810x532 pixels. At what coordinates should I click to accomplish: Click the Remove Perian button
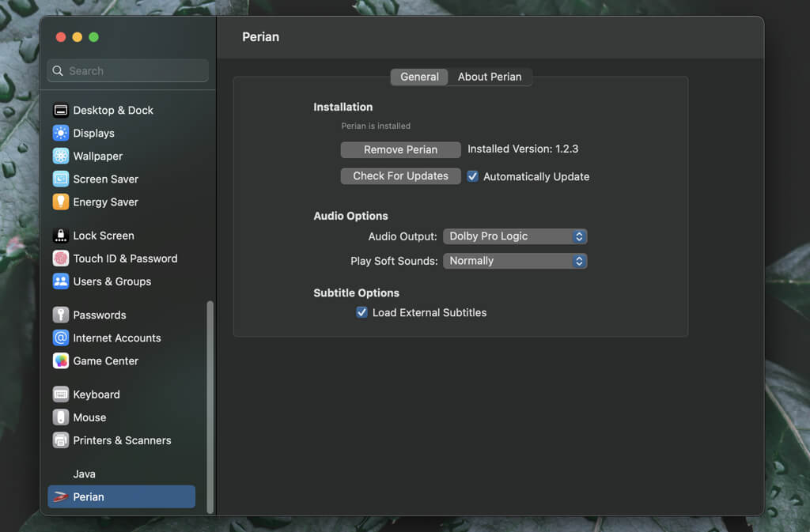(400, 149)
